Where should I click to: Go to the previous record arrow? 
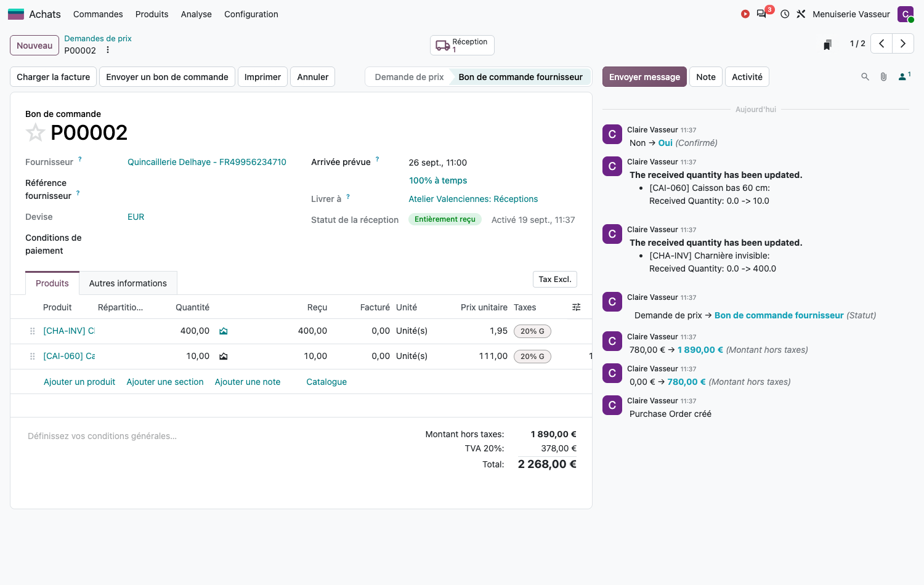coord(881,44)
